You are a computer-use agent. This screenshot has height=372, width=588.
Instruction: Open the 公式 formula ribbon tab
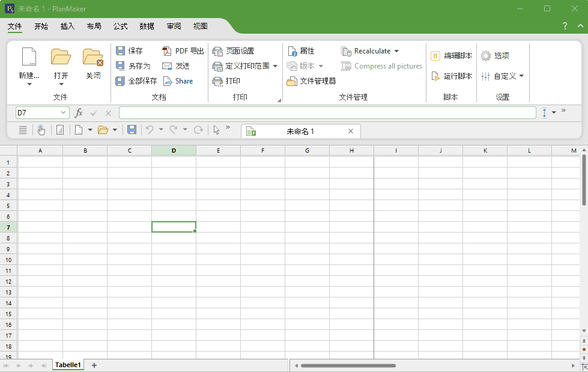[x=120, y=26]
